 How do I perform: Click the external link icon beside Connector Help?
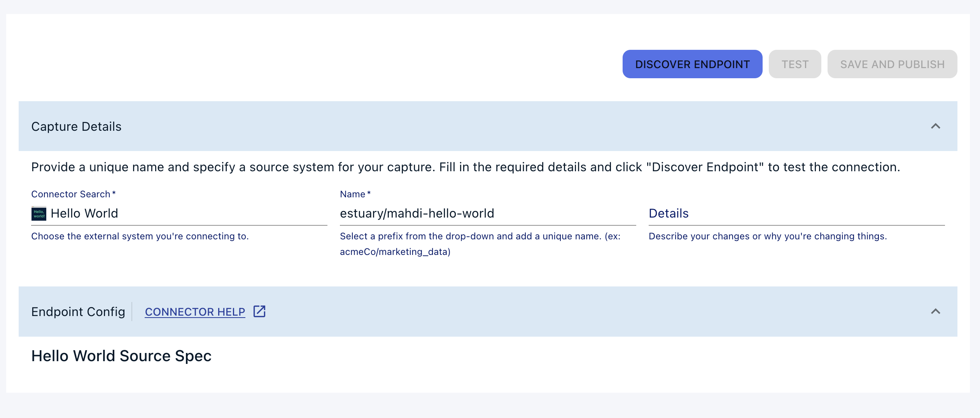pyautogui.click(x=259, y=311)
